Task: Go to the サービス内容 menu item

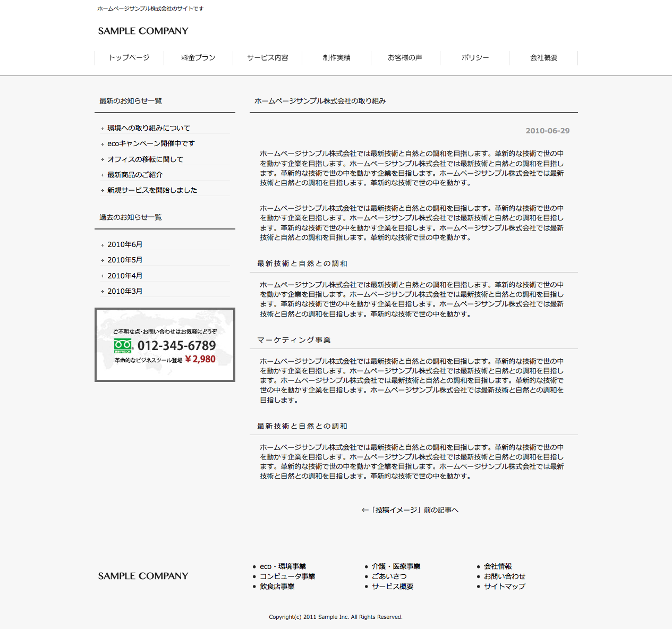Action: [267, 57]
